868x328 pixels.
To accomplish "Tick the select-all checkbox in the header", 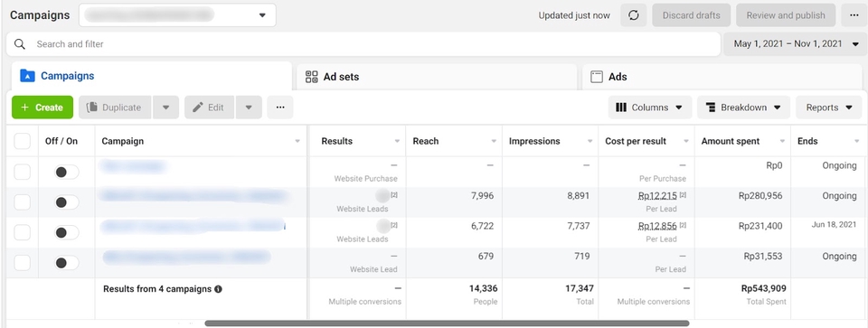I will click(x=22, y=141).
